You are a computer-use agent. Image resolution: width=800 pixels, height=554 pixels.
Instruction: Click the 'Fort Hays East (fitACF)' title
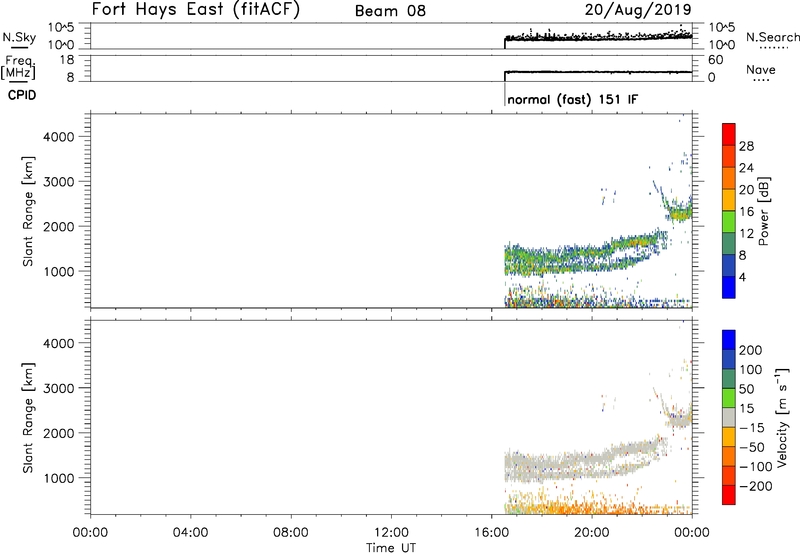click(x=196, y=9)
